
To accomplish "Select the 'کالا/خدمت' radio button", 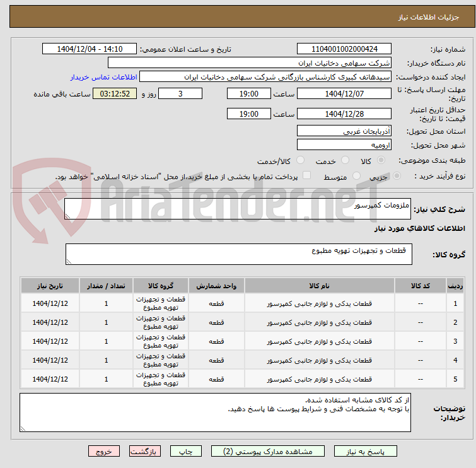I will [x=300, y=160].
